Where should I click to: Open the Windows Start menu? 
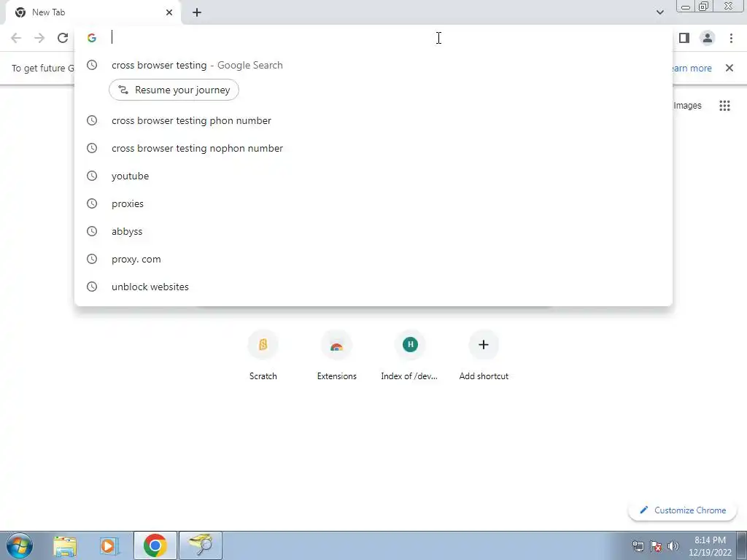tap(20, 545)
